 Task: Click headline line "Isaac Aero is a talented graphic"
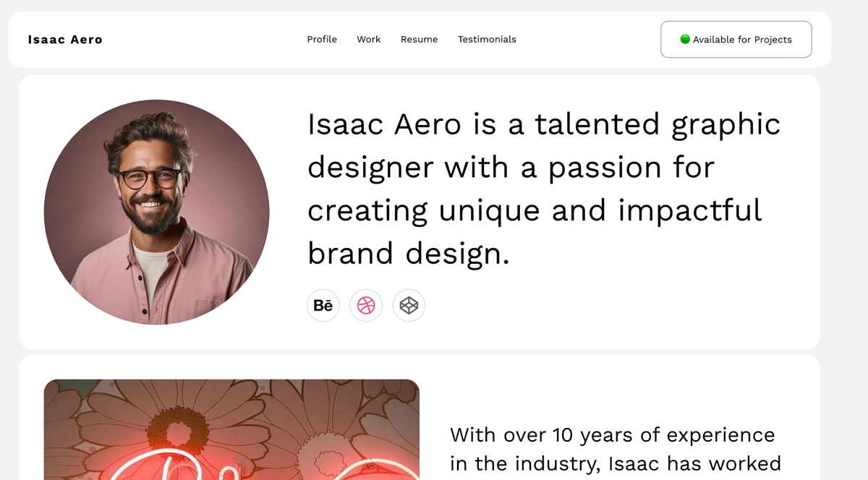[544, 124]
